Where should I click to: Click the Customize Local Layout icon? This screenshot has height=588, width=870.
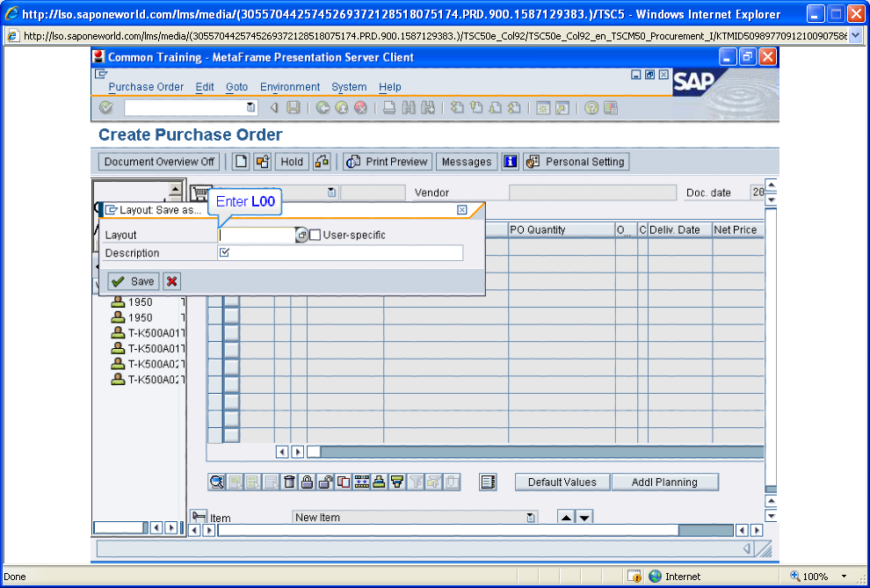[611, 107]
